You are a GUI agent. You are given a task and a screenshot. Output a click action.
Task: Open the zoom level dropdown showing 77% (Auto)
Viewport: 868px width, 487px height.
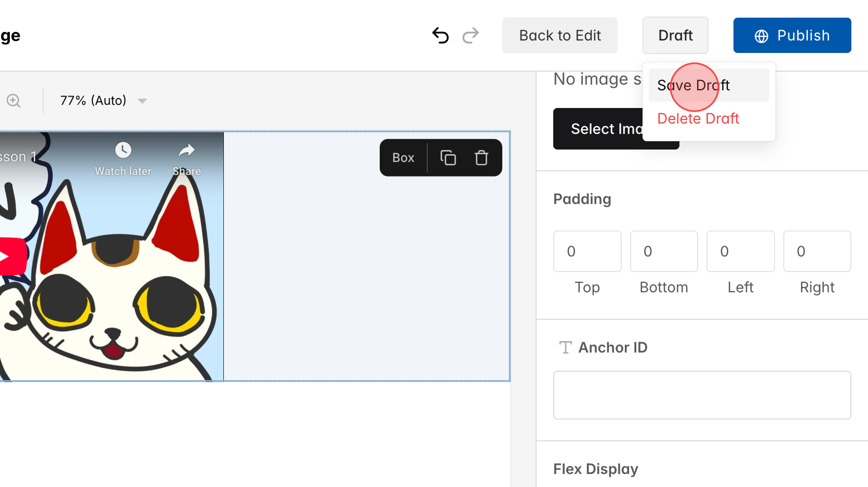[x=102, y=100]
